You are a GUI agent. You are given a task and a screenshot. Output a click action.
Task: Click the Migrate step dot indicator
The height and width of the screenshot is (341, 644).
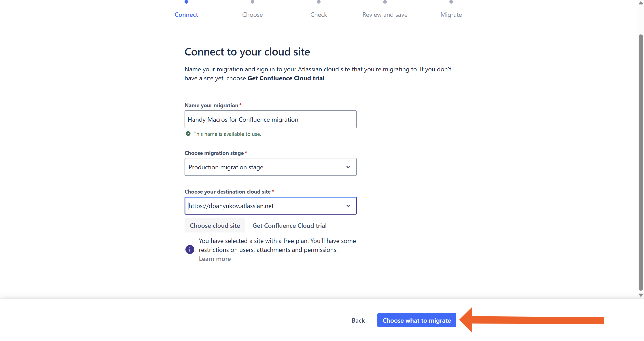click(451, 2)
